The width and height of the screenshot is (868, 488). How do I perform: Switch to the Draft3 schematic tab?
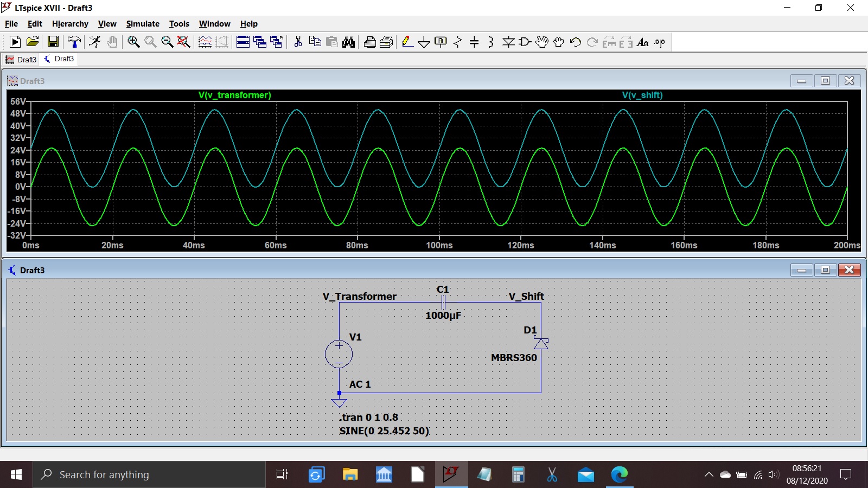(x=59, y=59)
